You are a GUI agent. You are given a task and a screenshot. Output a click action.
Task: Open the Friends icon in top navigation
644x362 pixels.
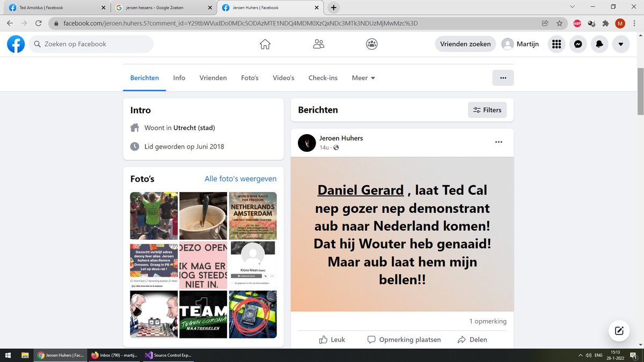tap(319, 44)
